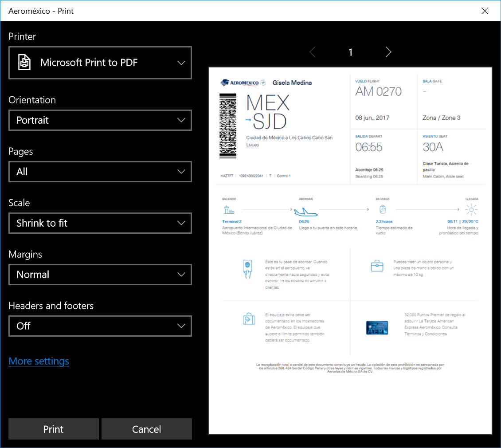Cancel the print dialog
This screenshot has width=501, height=448.
(146, 429)
